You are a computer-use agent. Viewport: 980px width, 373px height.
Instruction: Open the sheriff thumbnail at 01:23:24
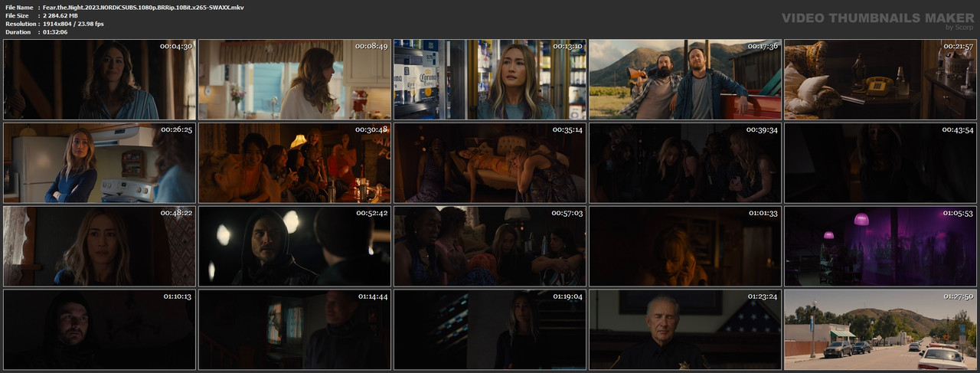[x=684, y=329]
